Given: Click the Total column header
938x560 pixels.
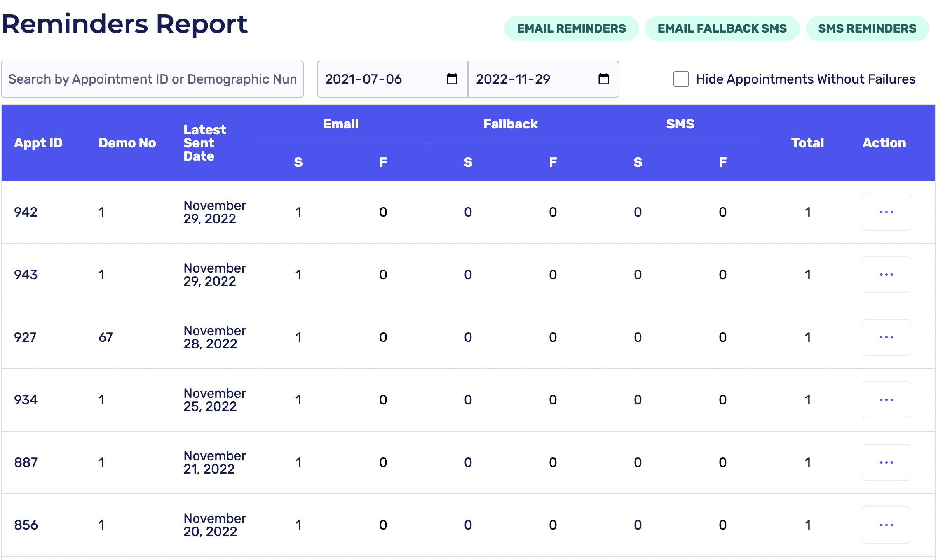Looking at the screenshot, I should pyautogui.click(x=807, y=143).
